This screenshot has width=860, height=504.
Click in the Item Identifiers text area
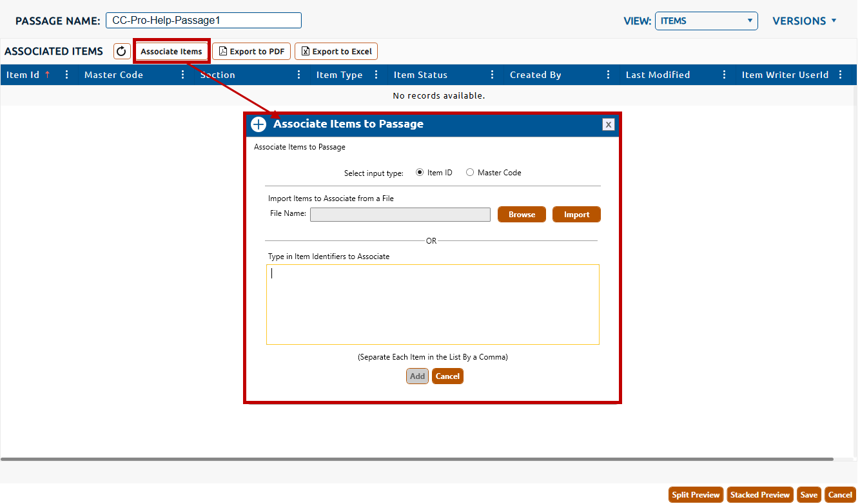click(433, 304)
